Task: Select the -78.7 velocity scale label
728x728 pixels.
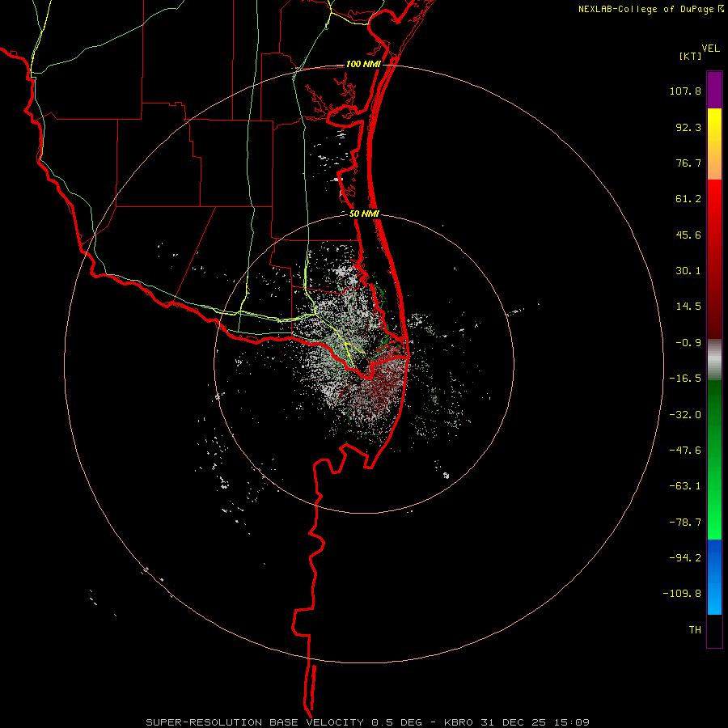Action: [x=685, y=523]
